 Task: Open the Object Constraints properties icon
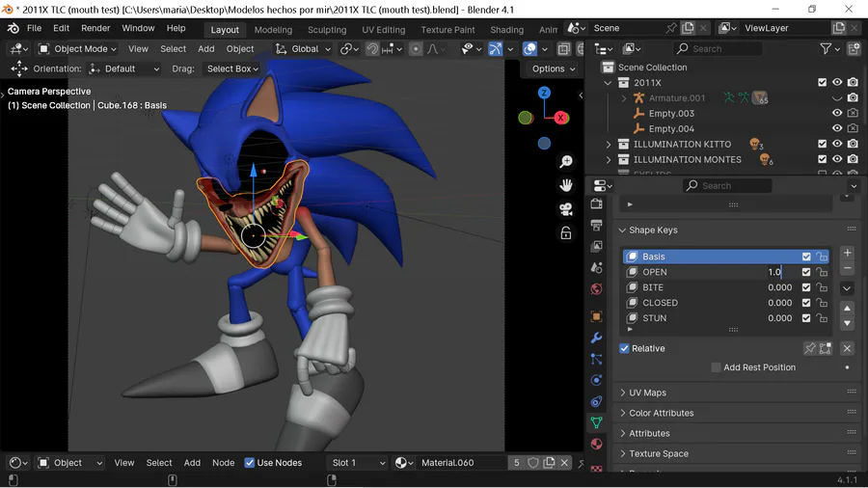(x=596, y=402)
